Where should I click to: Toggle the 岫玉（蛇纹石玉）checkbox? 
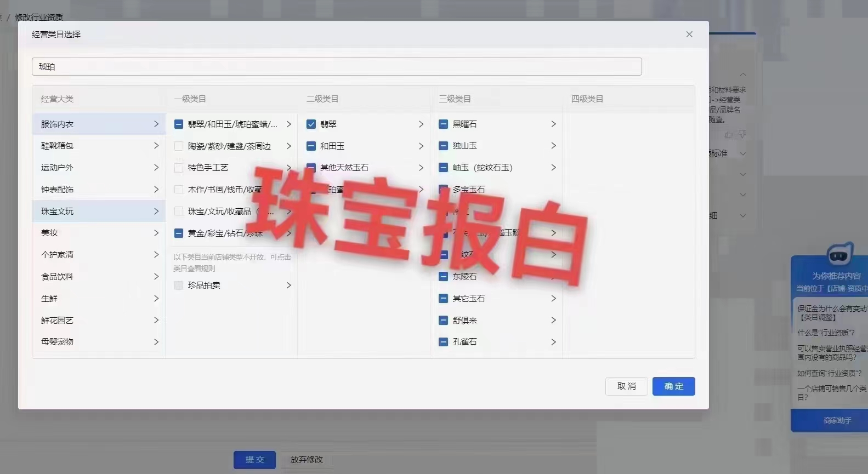point(444,168)
